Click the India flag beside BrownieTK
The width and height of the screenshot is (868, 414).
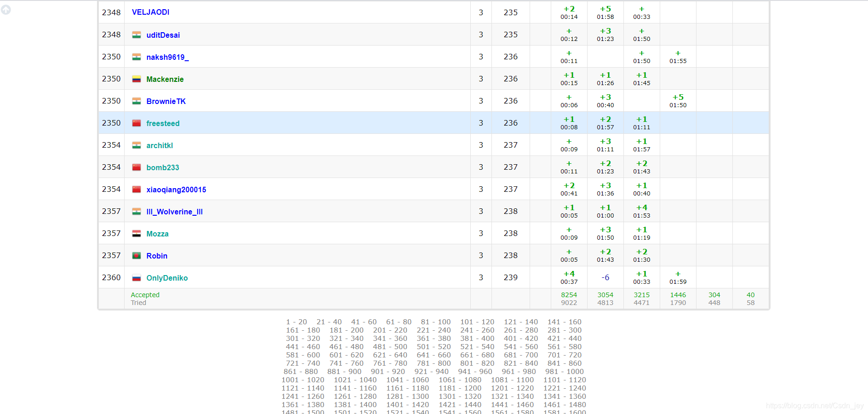point(137,101)
